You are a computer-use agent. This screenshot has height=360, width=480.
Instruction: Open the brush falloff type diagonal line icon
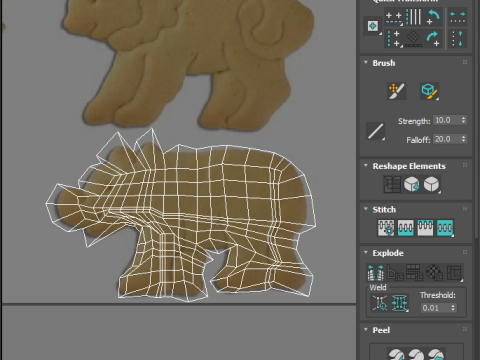(x=376, y=131)
